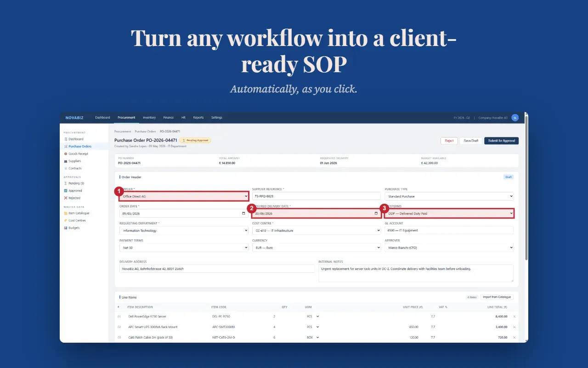Open the calendar picker for Order Date
Image resolution: width=588 pixels, height=368 pixels.
tap(243, 213)
